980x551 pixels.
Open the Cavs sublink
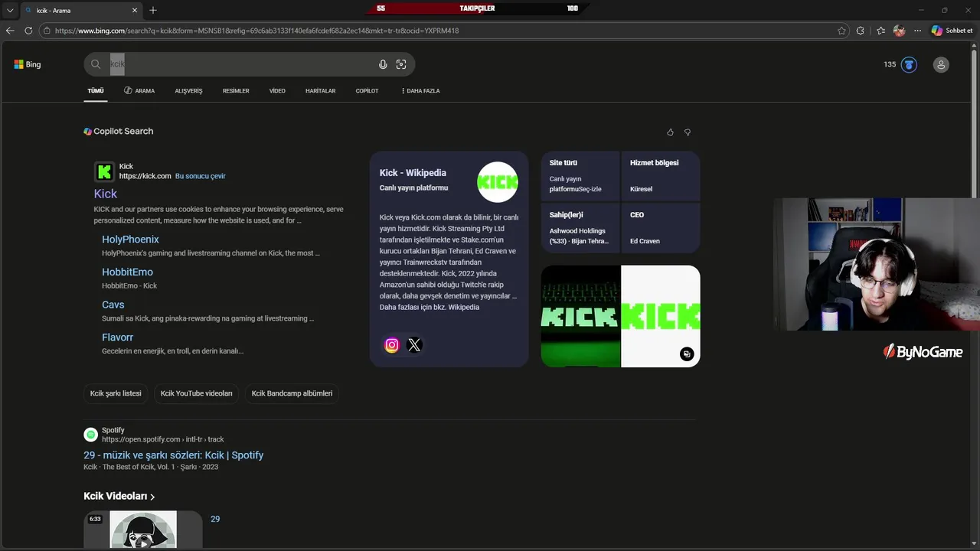point(113,305)
